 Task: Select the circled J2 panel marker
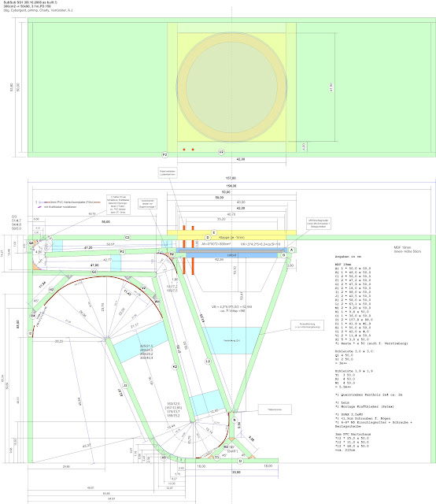point(125,385)
